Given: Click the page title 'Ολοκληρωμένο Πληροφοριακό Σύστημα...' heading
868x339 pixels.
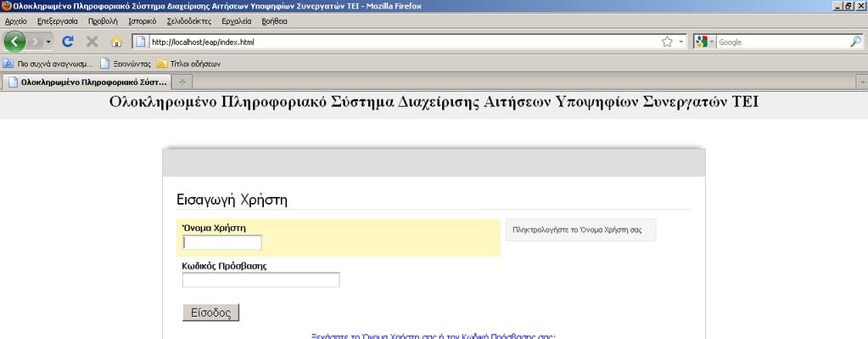Looking at the screenshot, I should point(434,103).
